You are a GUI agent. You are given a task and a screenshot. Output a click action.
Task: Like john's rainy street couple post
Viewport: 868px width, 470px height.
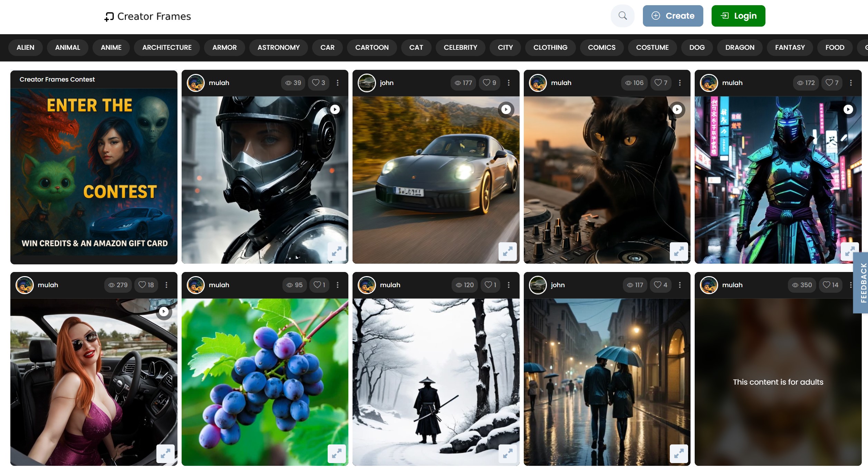pyautogui.click(x=660, y=285)
